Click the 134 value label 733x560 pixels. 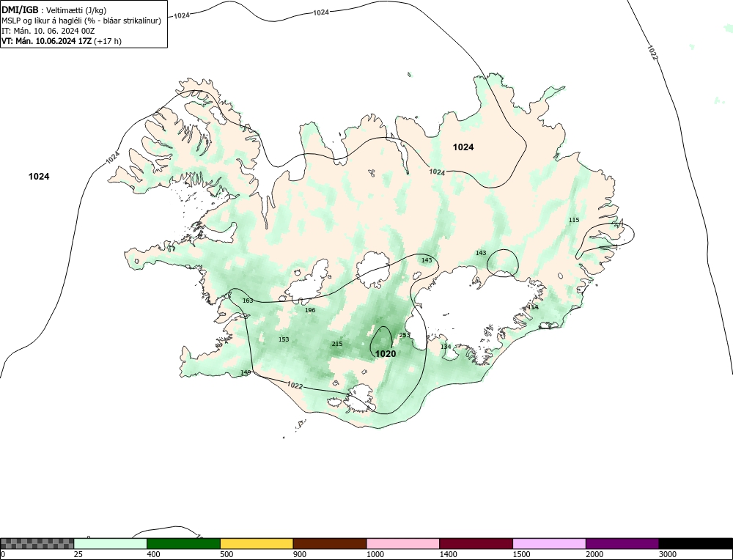pyautogui.click(x=446, y=347)
